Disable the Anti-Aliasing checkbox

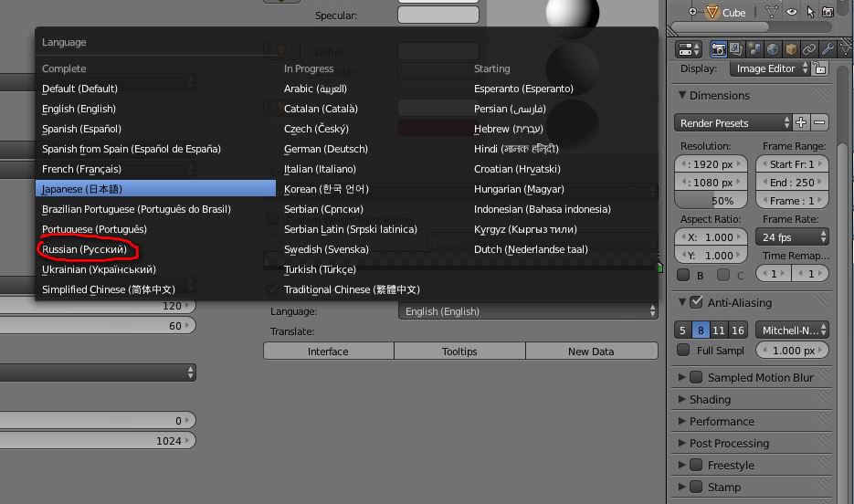point(697,302)
